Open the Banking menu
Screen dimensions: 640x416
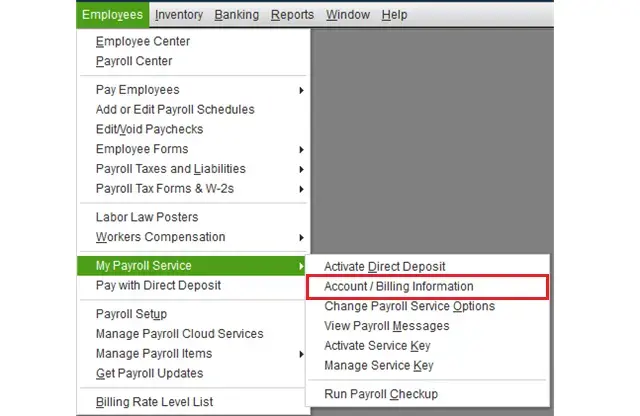(237, 15)
